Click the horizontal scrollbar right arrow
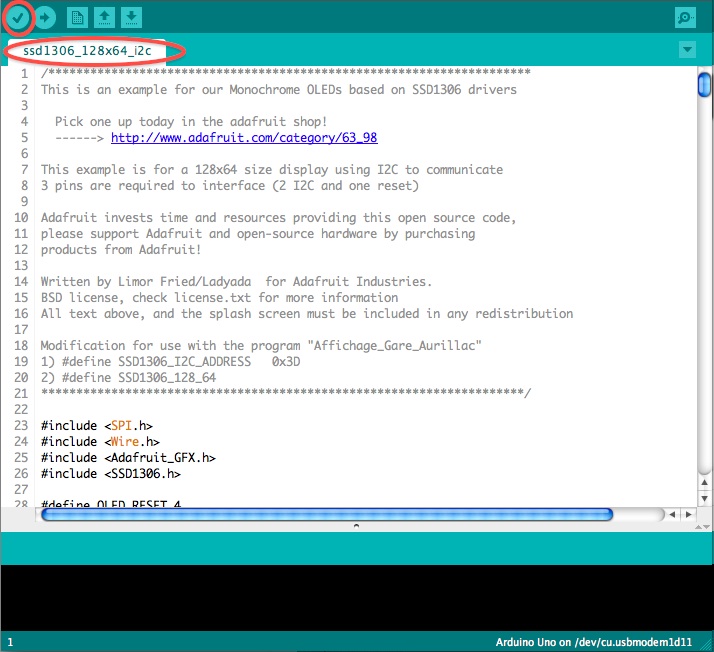Viewport: 714px width, 652px height. tap(688, 514)
